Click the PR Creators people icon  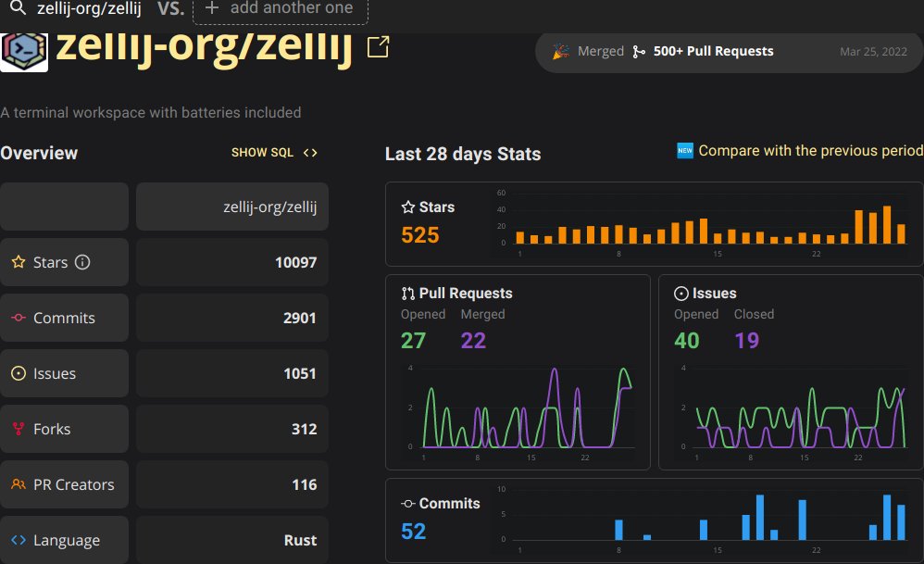click(x=19, y=484)
